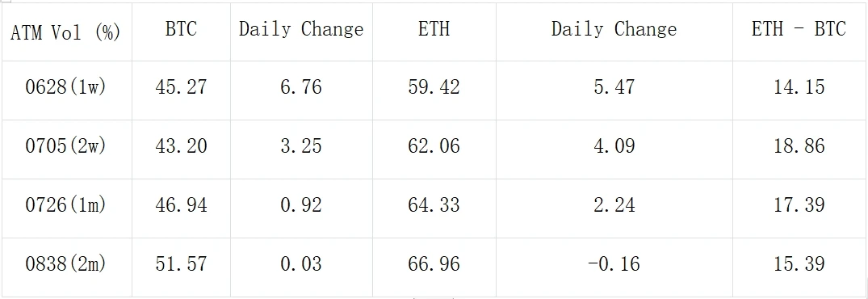
Task: Select ETH value 62.06 cell
Action: coord(434,146)
